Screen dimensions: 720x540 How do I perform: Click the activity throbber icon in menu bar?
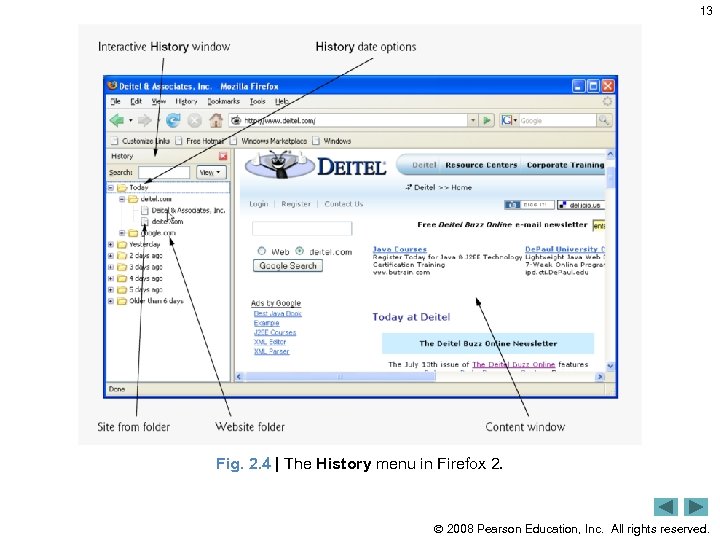click(607, 101)
